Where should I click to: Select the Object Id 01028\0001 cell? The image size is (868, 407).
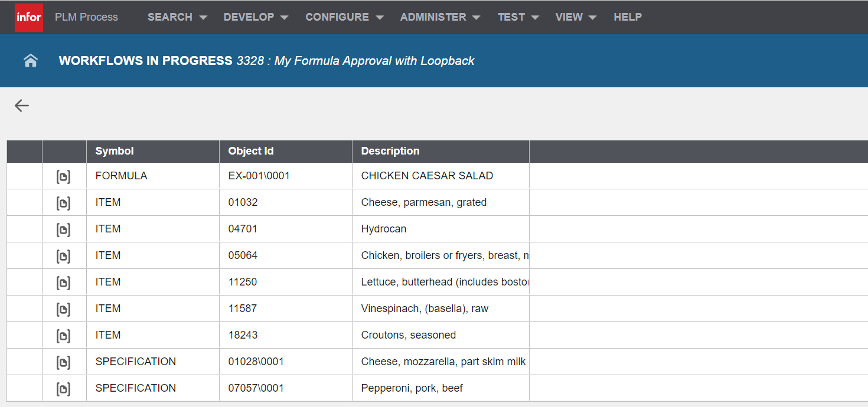click(256, 362)
